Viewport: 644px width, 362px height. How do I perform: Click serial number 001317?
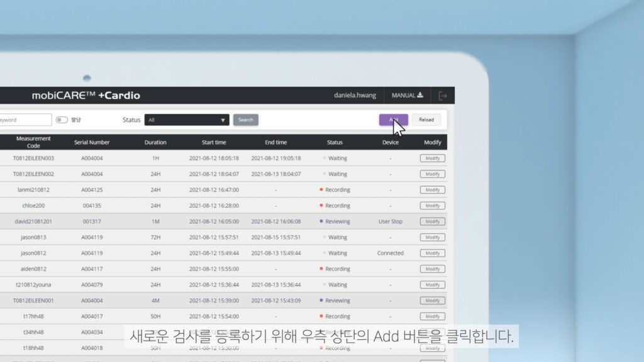click(x=92, y=222)
